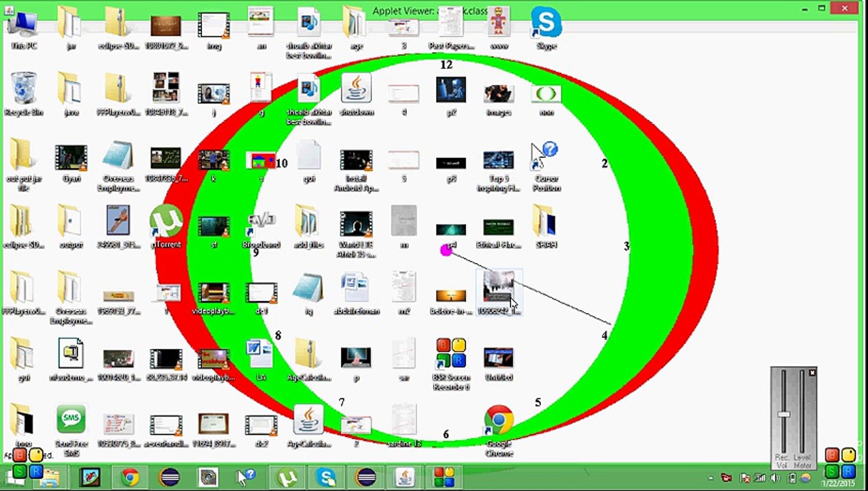The height and width of the screenshot is (491, 868).
Task: Select the shutdown Java file icon
Action: [357, 95]
